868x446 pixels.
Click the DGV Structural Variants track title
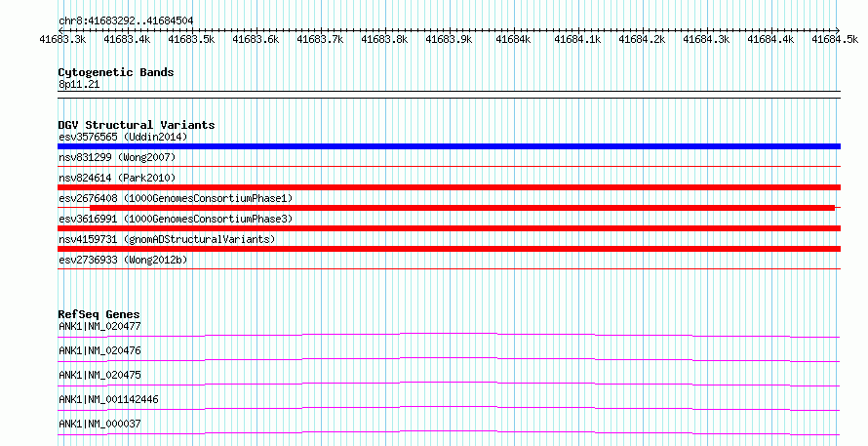pos(137,125)
